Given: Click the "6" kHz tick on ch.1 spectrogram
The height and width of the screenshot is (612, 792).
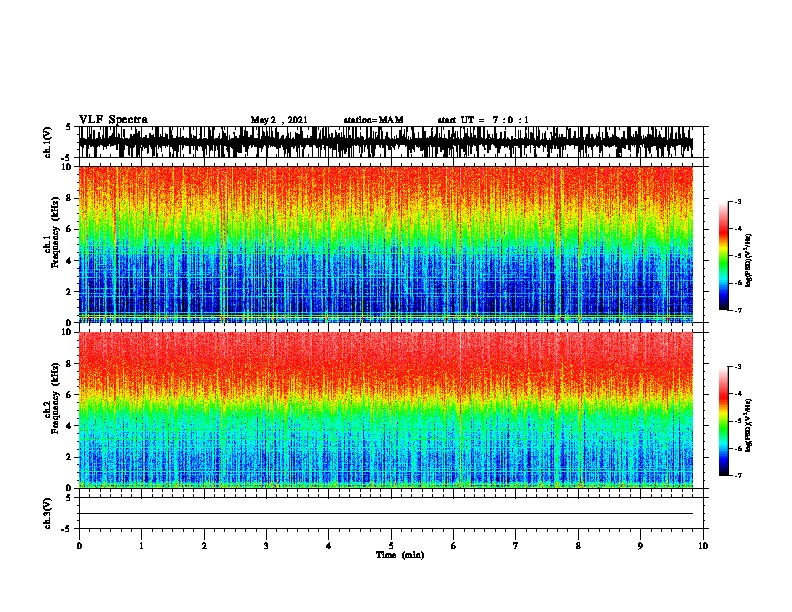Looking at the screenshot, I should coord(69,229).
